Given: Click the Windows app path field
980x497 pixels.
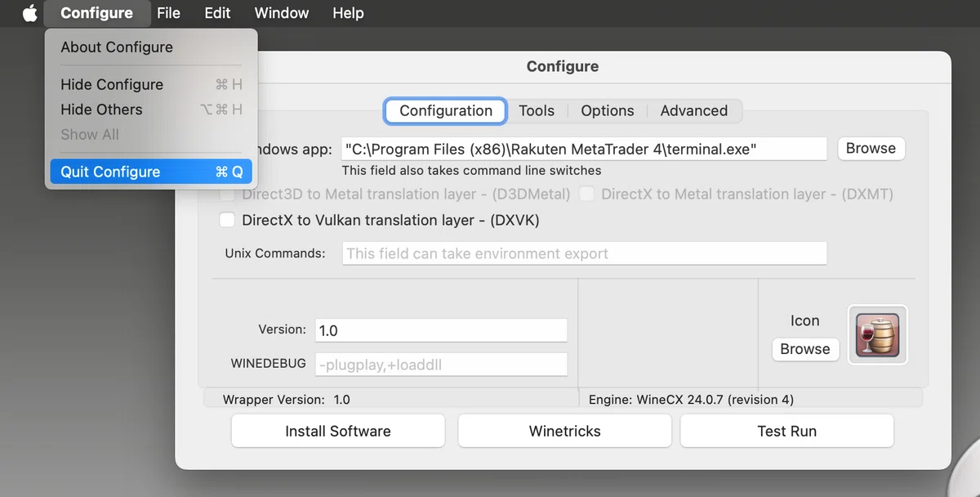Looking at the screenshot, I should 584,149.
